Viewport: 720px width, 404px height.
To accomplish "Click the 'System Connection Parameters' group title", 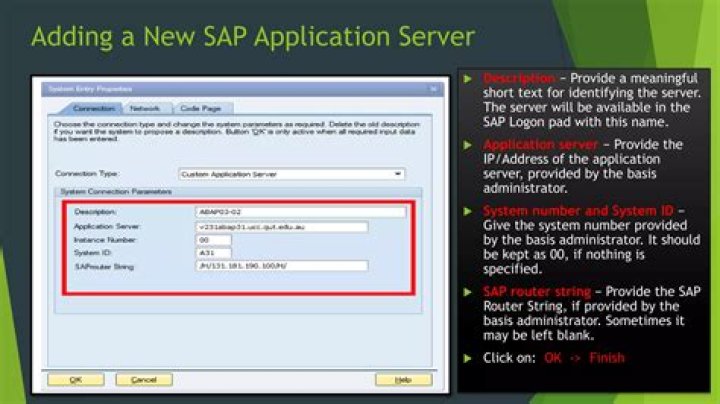I will [x=116, y=191].
